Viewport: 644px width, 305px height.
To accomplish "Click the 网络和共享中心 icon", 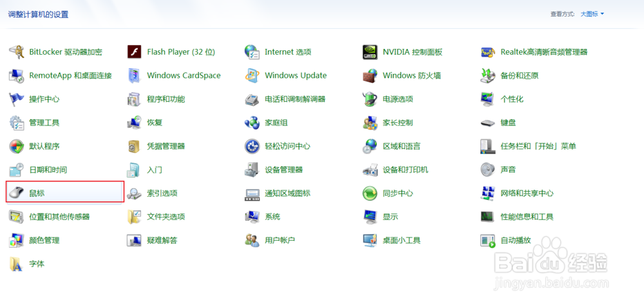I will tap(488, 193).
